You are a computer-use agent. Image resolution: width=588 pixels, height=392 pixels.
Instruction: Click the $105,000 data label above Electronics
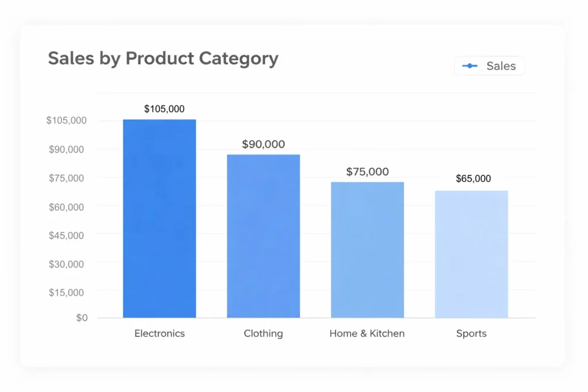pyautogui.click(x=164, y=108)
